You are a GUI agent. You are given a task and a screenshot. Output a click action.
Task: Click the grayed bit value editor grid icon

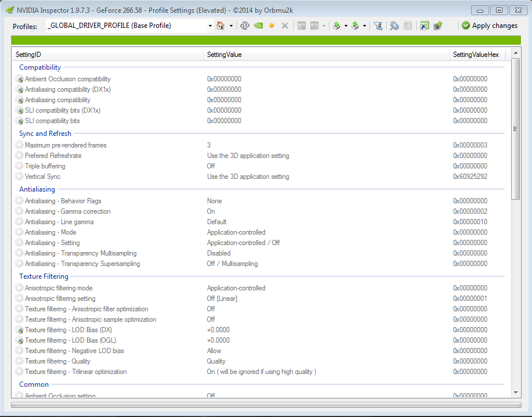(x=408, y=26)
